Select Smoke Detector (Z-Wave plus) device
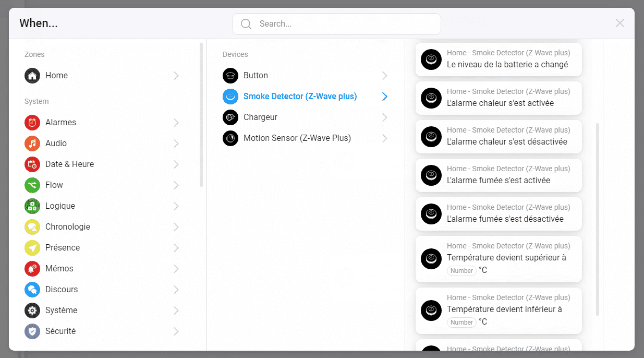This screenshot has height=358, width=644. 306,97
